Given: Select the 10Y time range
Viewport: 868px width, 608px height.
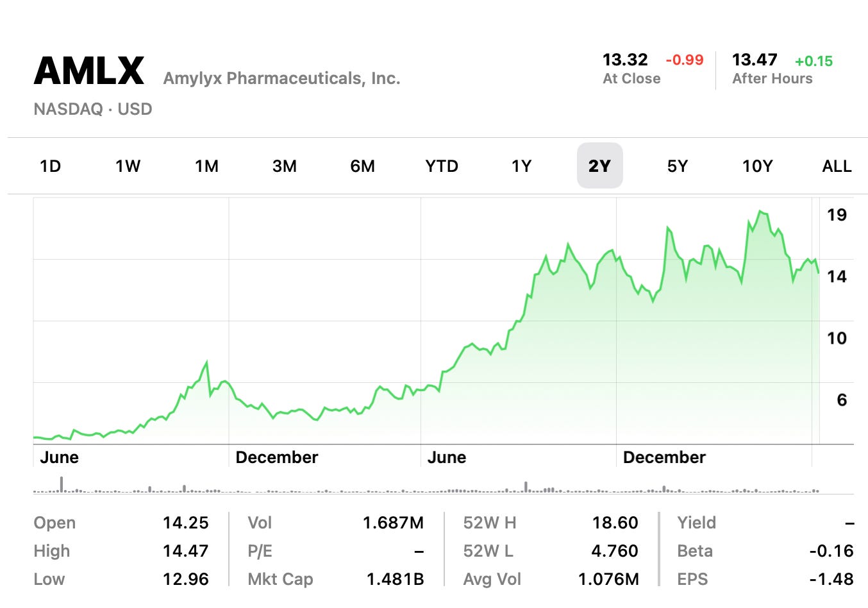Looking at the screenshot, I should tap(757, 166).
